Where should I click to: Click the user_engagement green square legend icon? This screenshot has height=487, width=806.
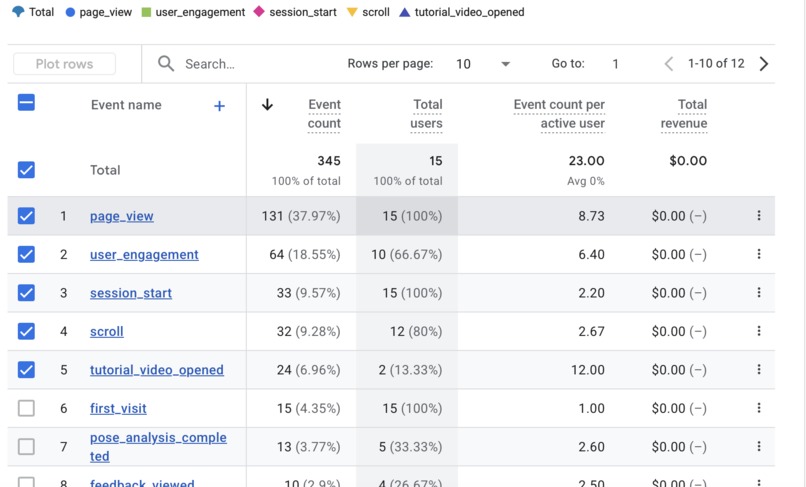pos(146,12)
